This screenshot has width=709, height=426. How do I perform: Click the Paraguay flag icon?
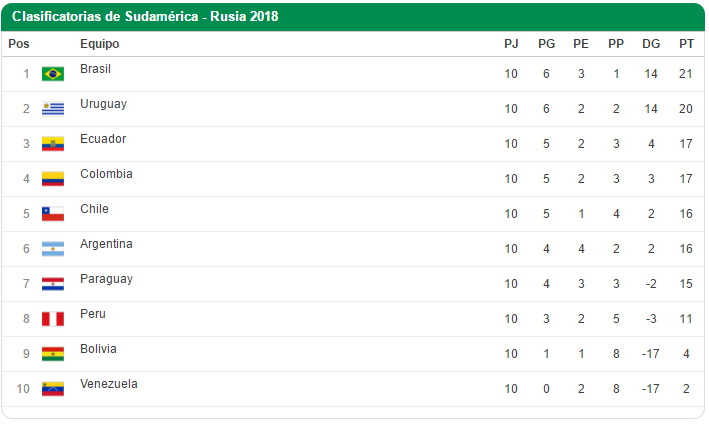(x=53, y=284)
